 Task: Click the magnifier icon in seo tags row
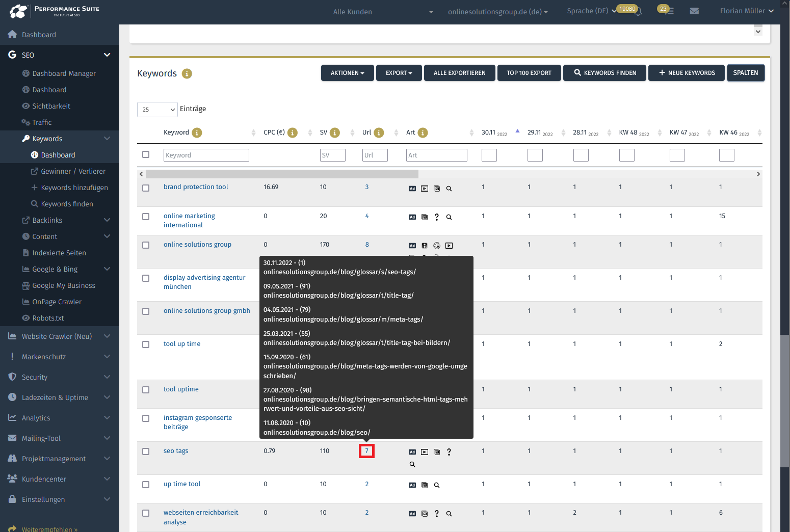click(412, 464)
